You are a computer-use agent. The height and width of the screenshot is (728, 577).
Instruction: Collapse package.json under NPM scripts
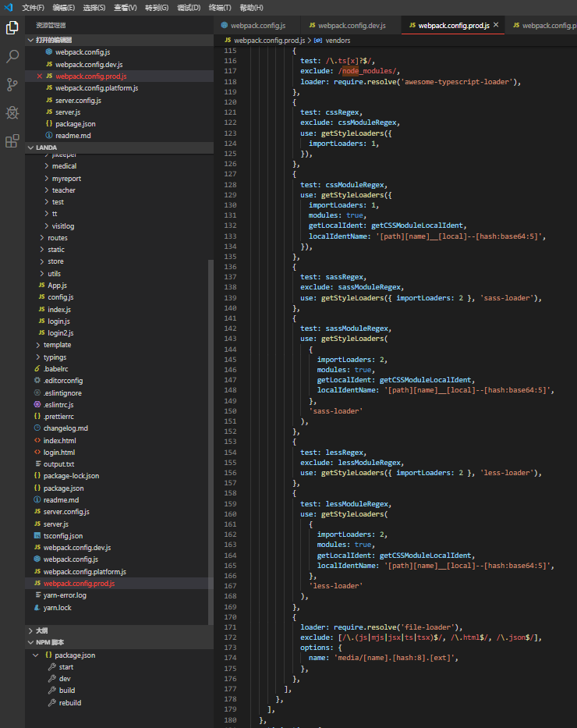pyautogui.click(x=36, y=655)
